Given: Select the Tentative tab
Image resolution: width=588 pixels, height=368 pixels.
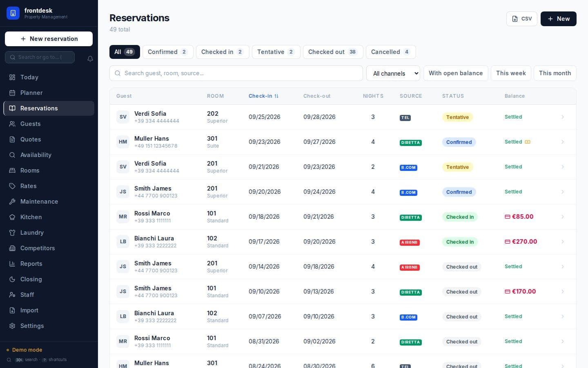Looking at the screenshot, I should coord(276,52).
